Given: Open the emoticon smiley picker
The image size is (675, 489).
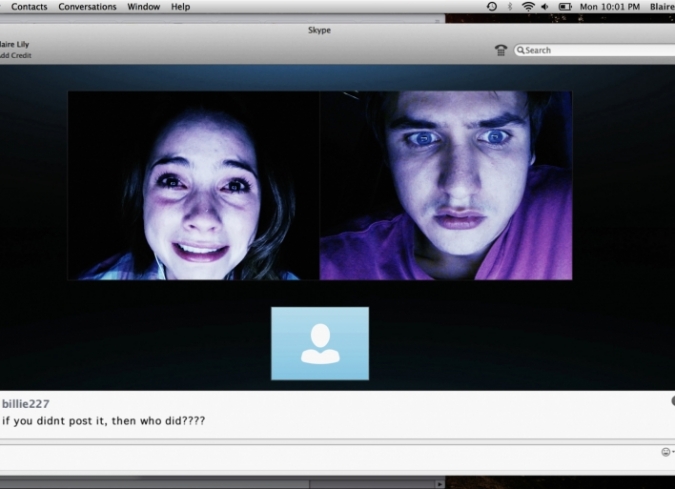Looking at the screenshot, I should 666,452.
